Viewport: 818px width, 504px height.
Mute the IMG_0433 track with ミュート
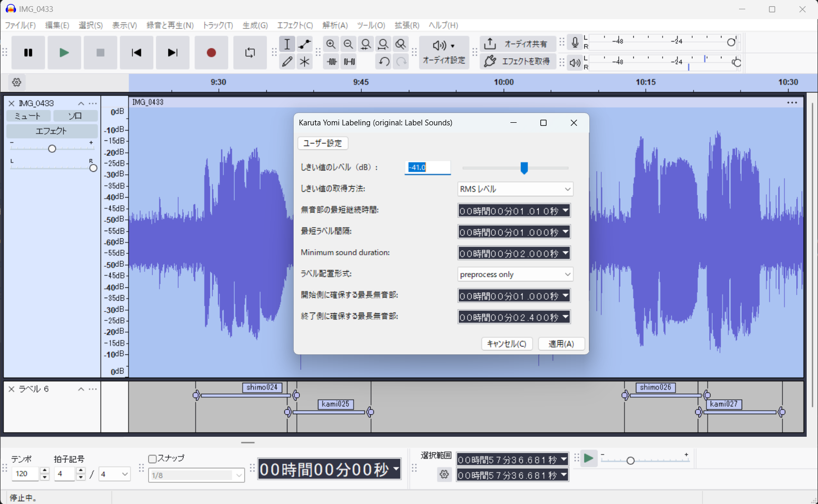point(28,116)
